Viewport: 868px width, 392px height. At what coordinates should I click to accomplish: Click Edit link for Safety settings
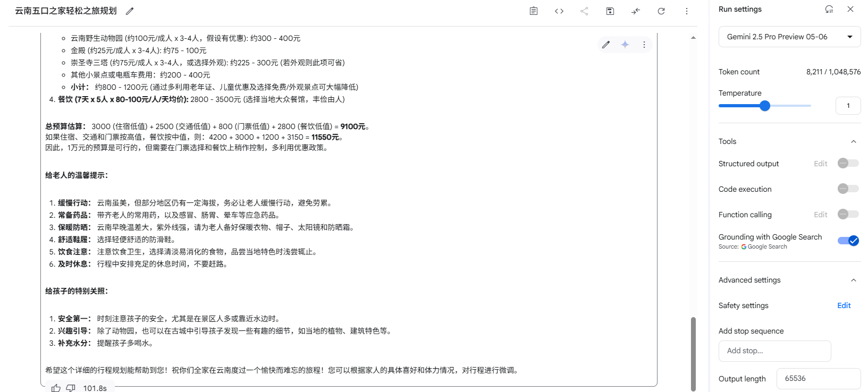[844, 305]
